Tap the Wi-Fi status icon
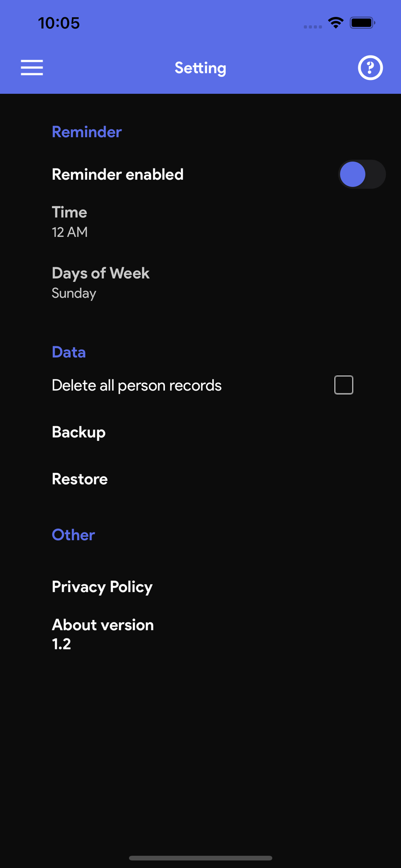The height and width of the screenshot is (868, 401). coord(335,23)
